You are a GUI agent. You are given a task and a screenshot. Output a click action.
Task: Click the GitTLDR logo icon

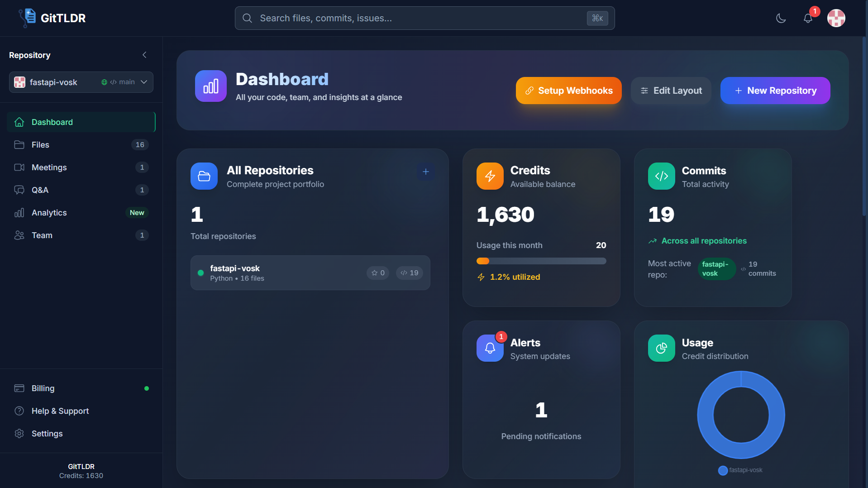[28, 18]
